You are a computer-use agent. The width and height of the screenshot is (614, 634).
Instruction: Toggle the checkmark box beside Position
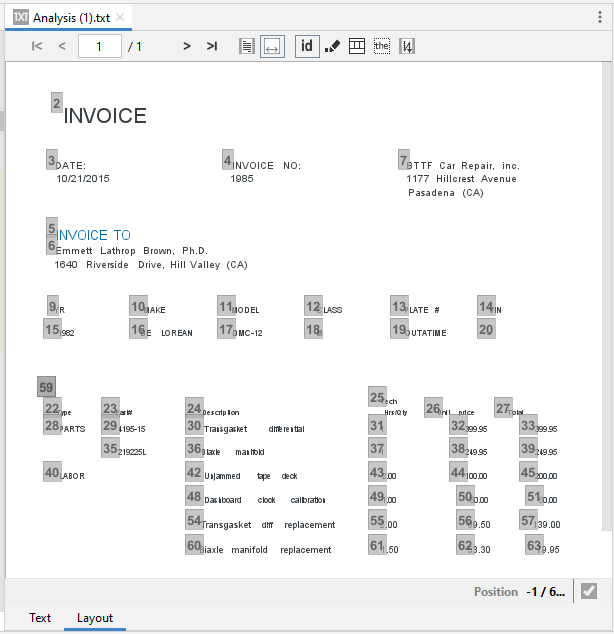pos(589,591)
